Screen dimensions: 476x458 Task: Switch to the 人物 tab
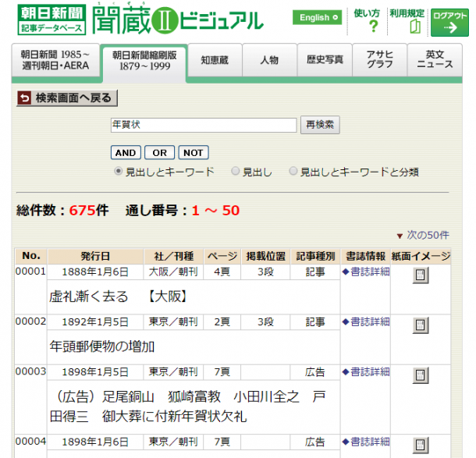coord(269,60)
